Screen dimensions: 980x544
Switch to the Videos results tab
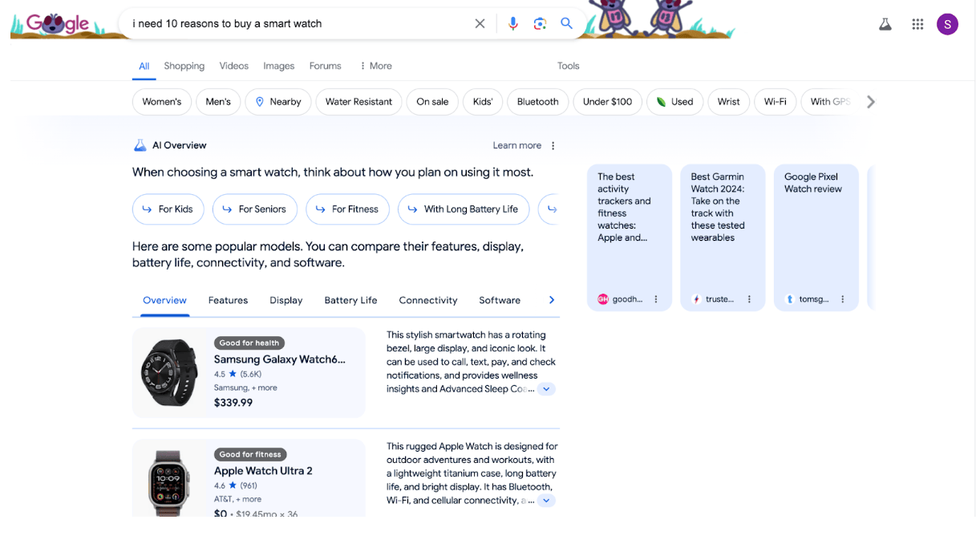tap(233, 66)
